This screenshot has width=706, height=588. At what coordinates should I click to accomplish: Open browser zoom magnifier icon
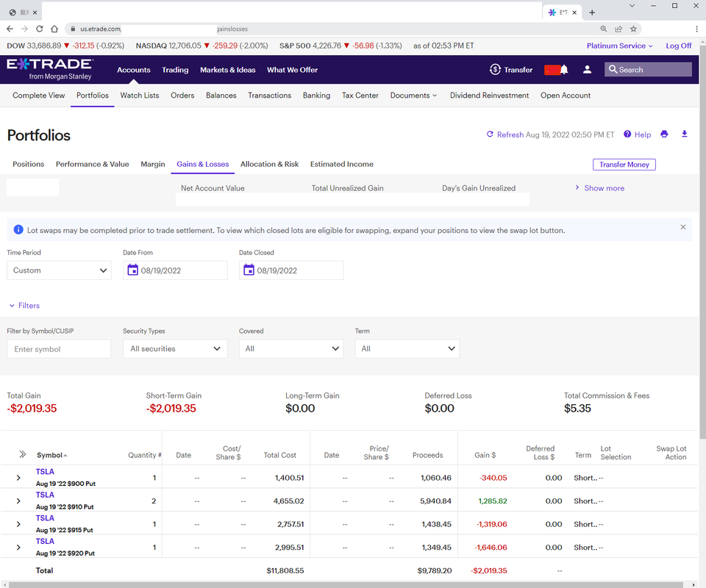(603, 29)
